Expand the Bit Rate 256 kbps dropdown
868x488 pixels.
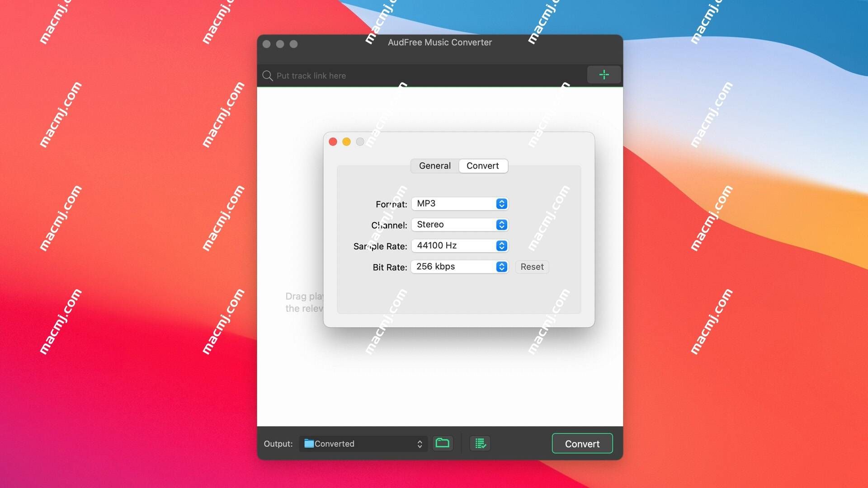coord(501,266)
